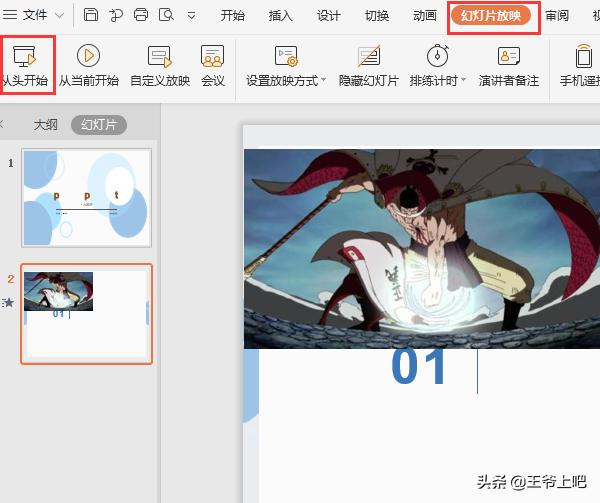The width and height of the screenshot is (600, 503).
Task: Switch panel to 大纲 (Outline) view
Action: (45, 125)
